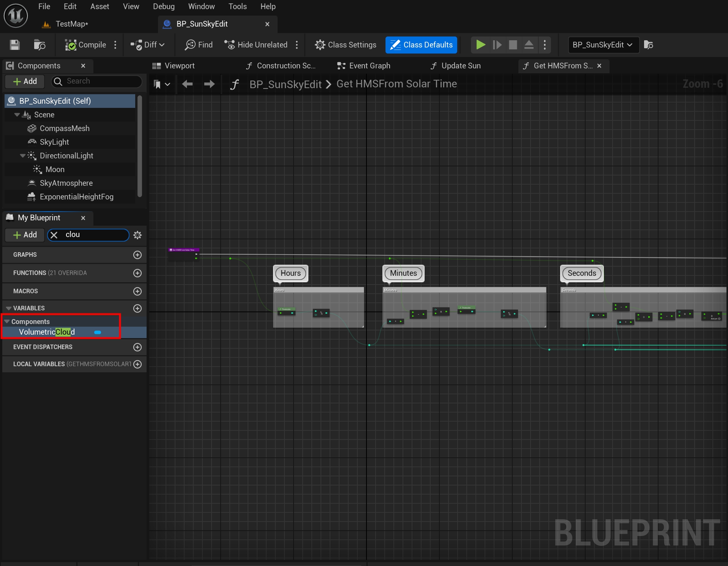The width and height of the screenshot is (728, 566).
Task: Toggle Class Defaults panel
Action: (421, 45)
